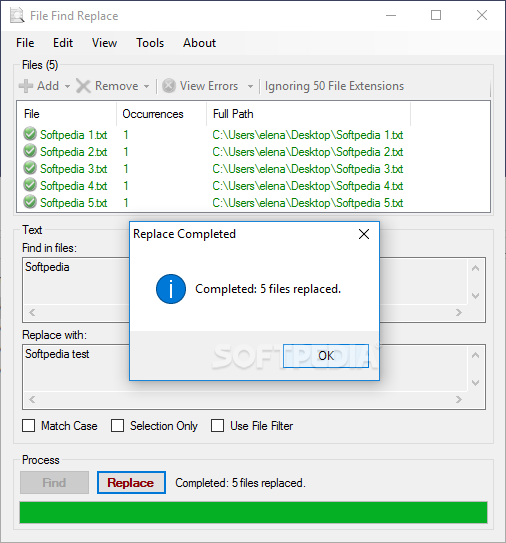Click the green progress bar
Screen dimensions: 506x543
tap(254, 512)
